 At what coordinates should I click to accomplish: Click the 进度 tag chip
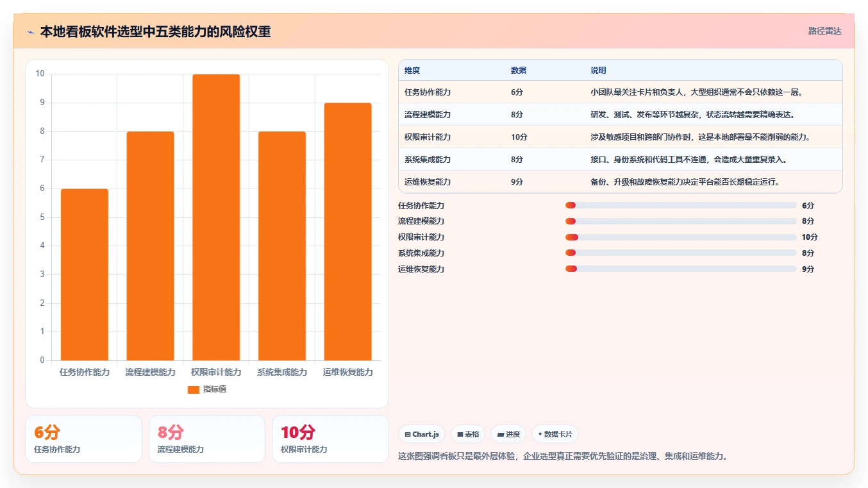pos(508,434)
